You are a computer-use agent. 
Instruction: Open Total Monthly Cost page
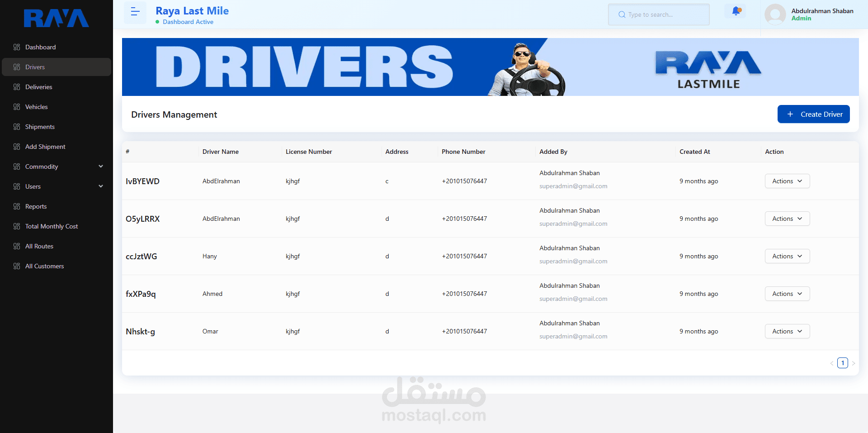(x=57, y=226)
